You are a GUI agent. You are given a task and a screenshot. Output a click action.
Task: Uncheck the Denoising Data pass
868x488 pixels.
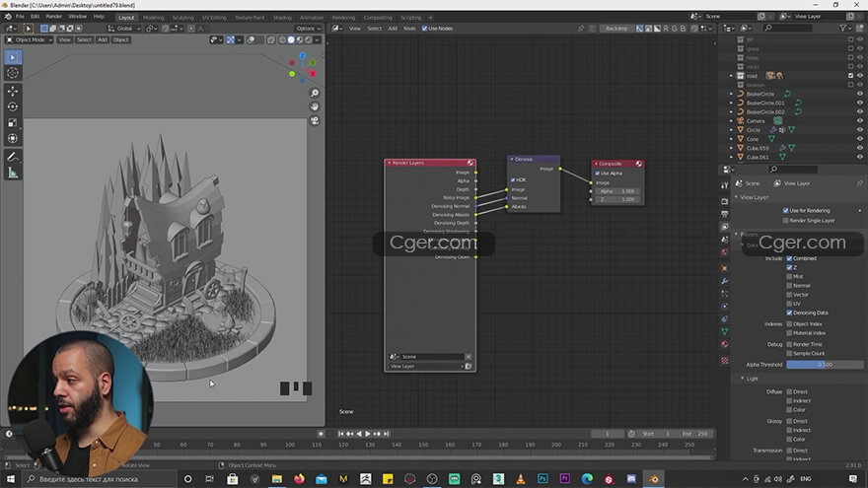pos(789,313)
